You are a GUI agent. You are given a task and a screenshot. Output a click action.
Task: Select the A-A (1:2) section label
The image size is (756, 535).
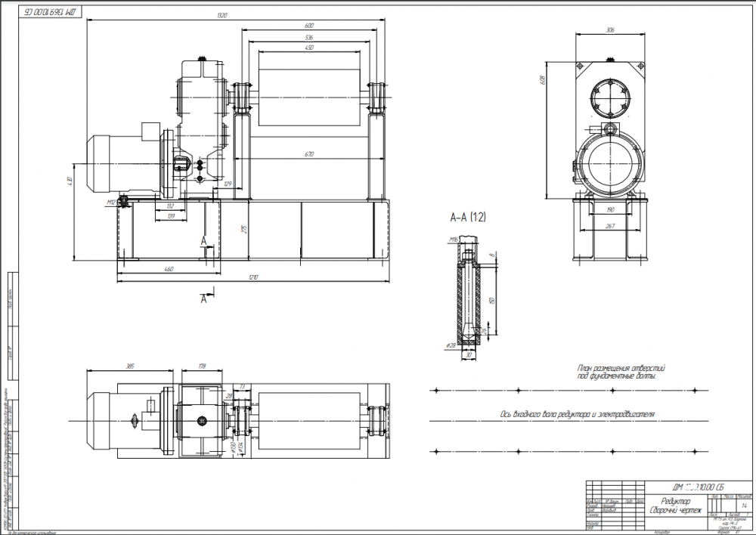(468, 218)
